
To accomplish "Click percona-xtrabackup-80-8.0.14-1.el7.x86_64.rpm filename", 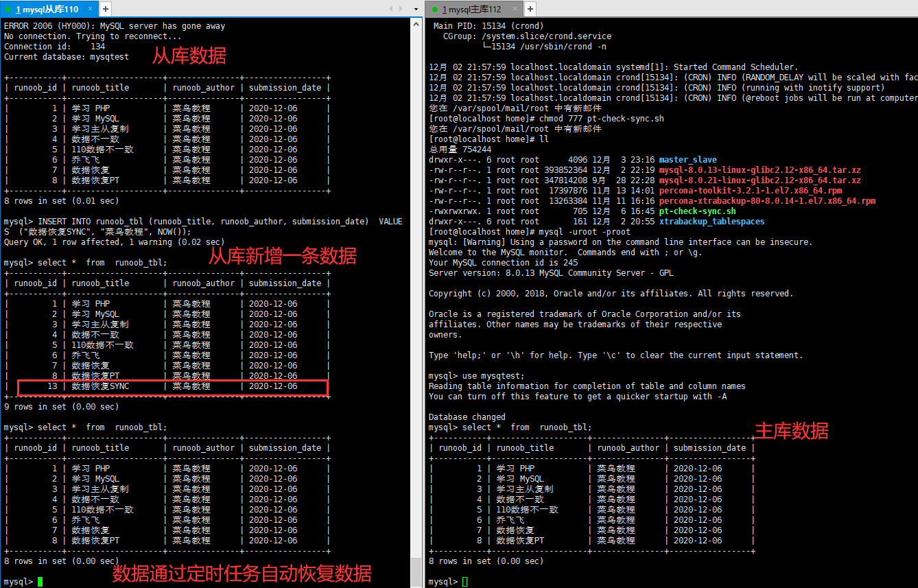I will click(x=767, y=201).
